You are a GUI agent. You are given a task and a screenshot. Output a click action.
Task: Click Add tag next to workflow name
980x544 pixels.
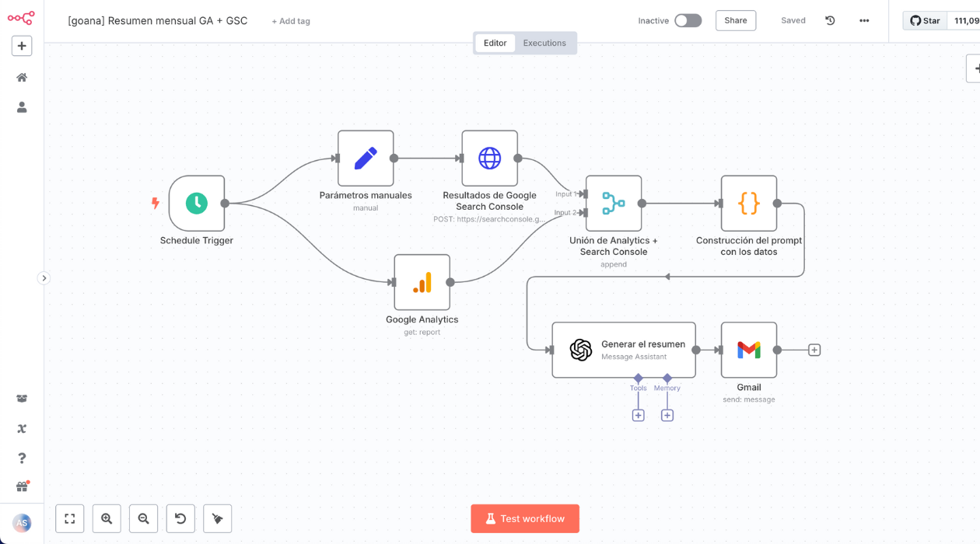[291, 22]
